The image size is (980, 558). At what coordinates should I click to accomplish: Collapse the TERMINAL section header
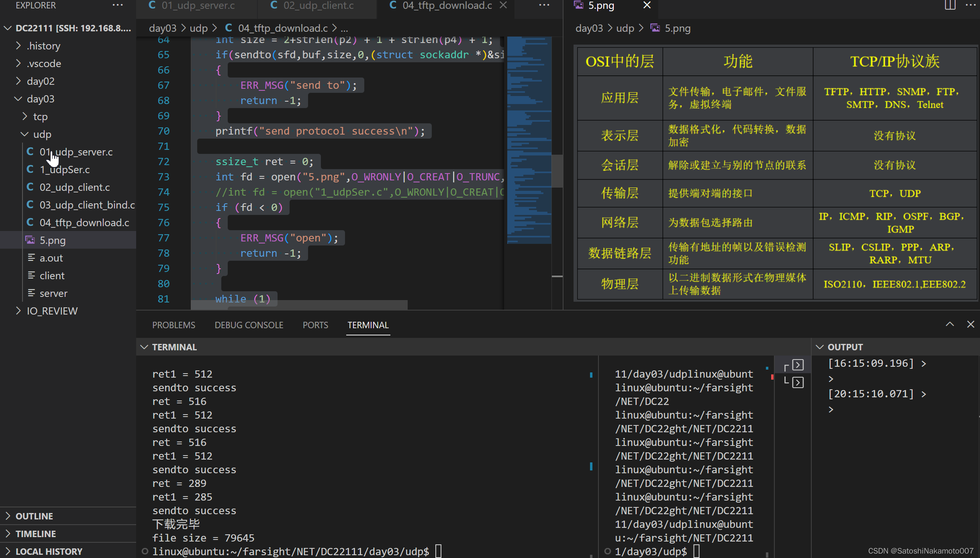click(x=144, y=347)
